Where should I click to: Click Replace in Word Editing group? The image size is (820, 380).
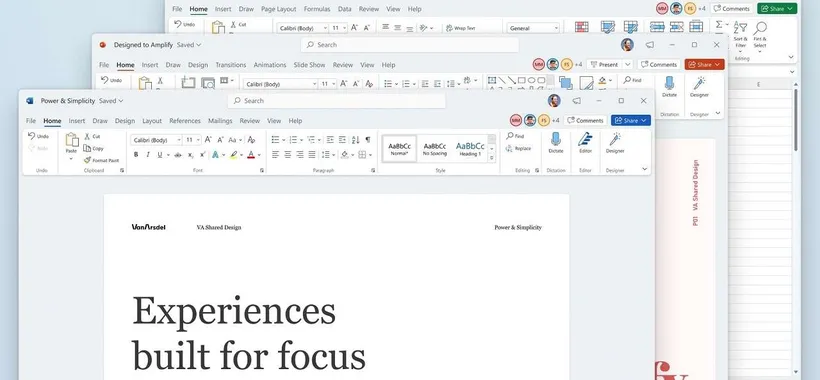[518, 148]
